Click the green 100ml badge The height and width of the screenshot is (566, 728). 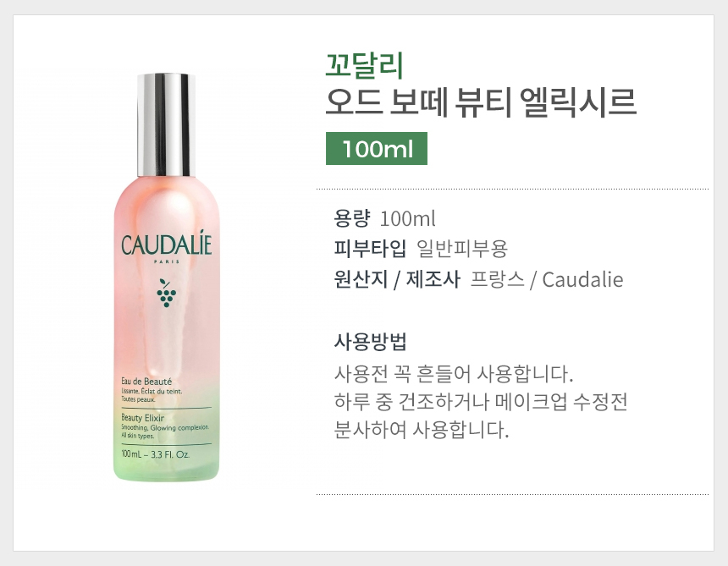[377, 148]
